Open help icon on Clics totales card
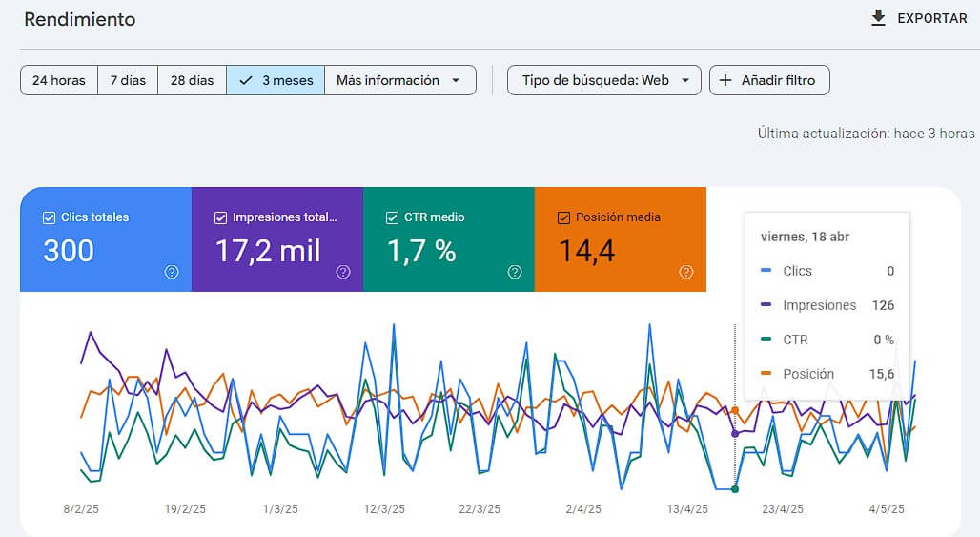The width and height of the screenshot is (980, 537). (172, 272)
